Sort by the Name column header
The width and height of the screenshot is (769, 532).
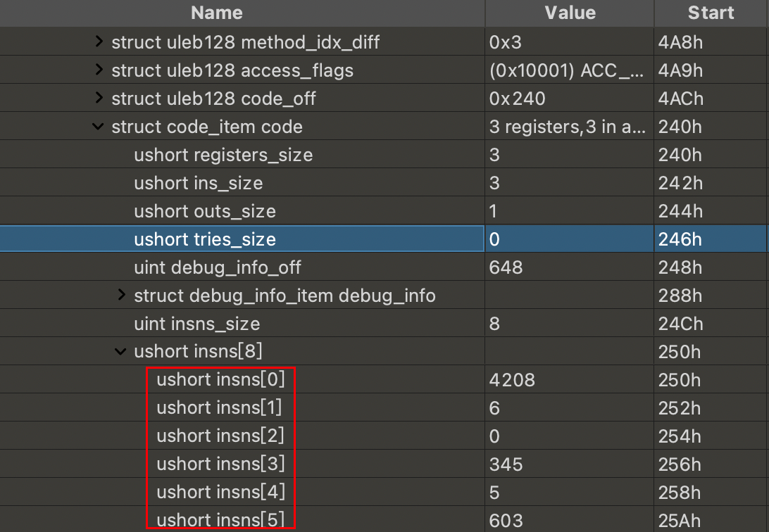click(216, 13)
